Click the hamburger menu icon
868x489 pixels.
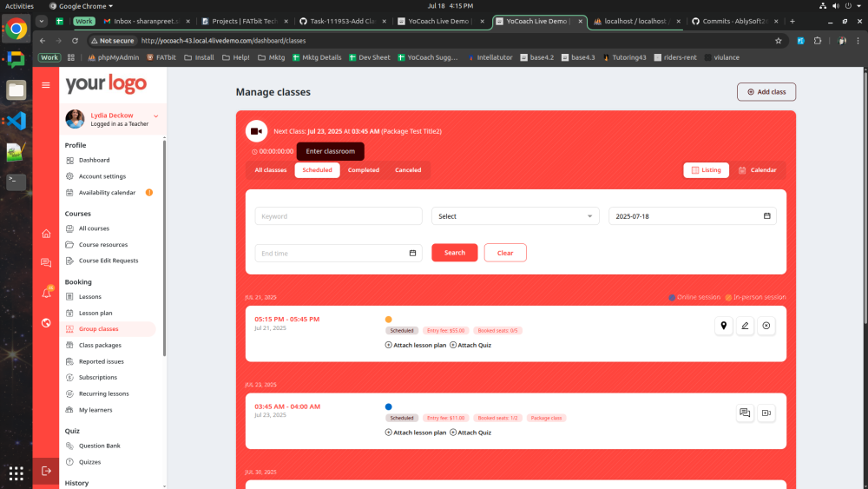(46, 84)
